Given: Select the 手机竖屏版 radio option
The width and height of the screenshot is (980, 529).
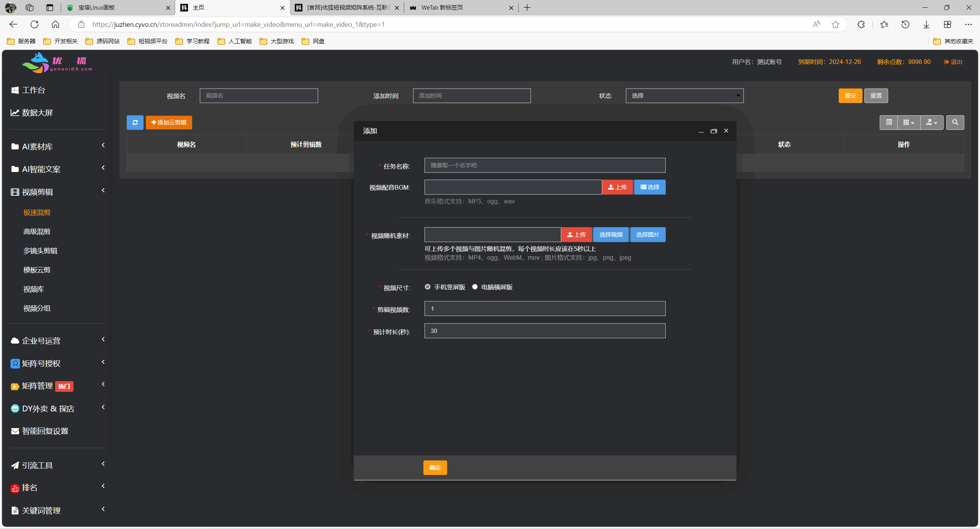Looking at the screenshot, I should coord(428,287).
